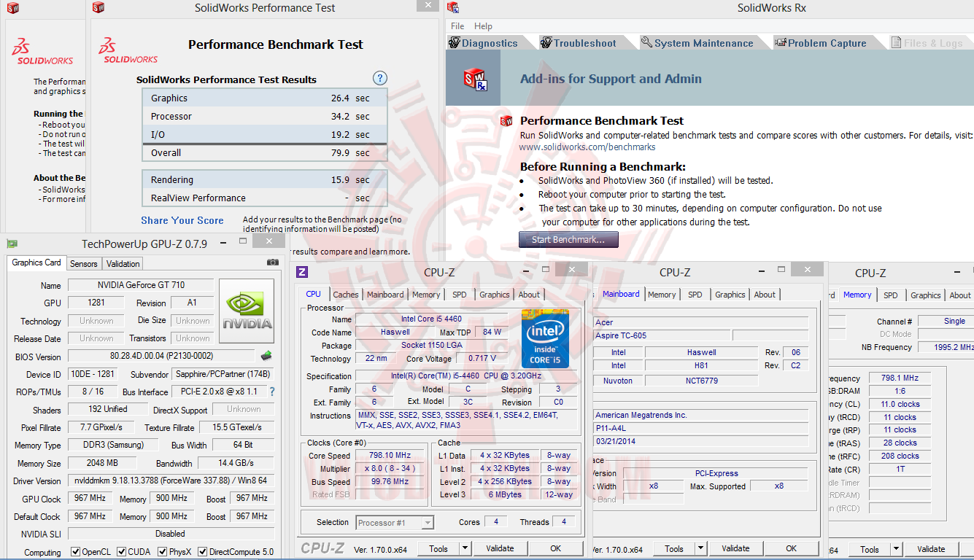Click the SolidWorks logo beside Performance Benchmark Test heading
This screenshot has width=974, height=560.
[x=128, y=50]
